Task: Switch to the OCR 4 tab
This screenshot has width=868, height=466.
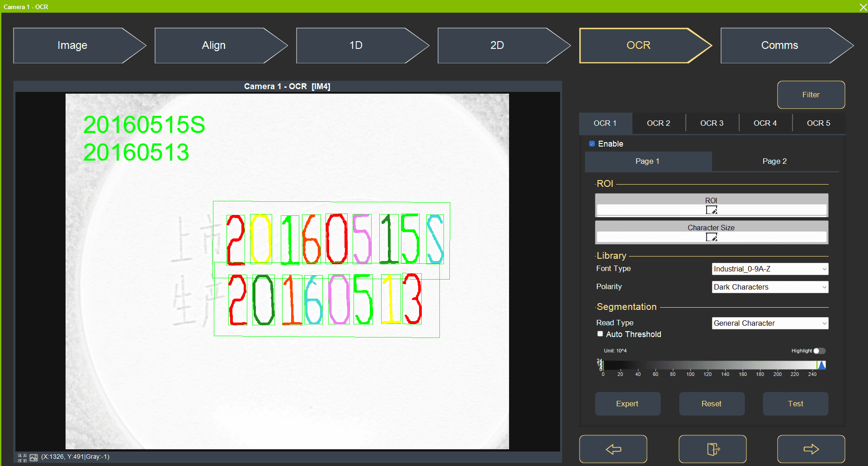Action: click(x=765, y=123)
